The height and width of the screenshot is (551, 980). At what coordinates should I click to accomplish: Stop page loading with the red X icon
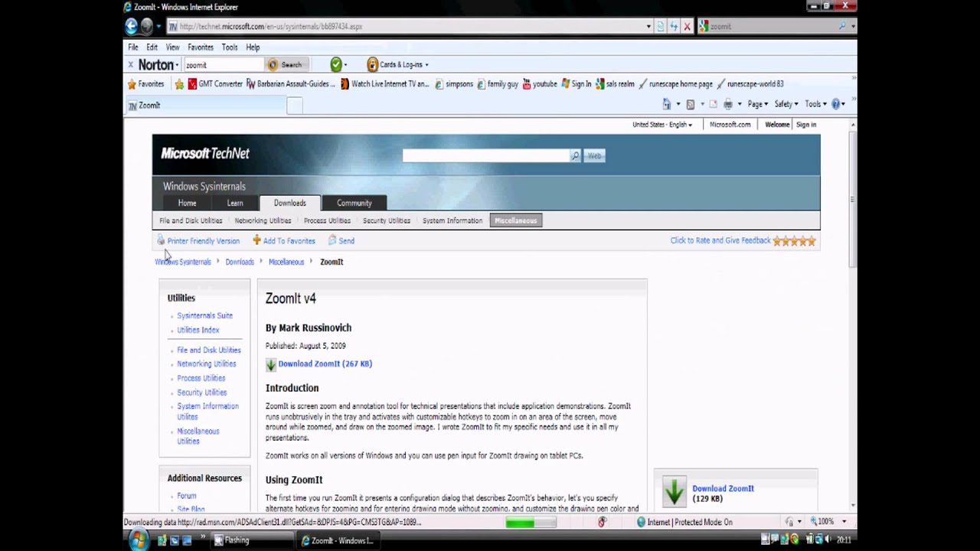coord(687,26)
